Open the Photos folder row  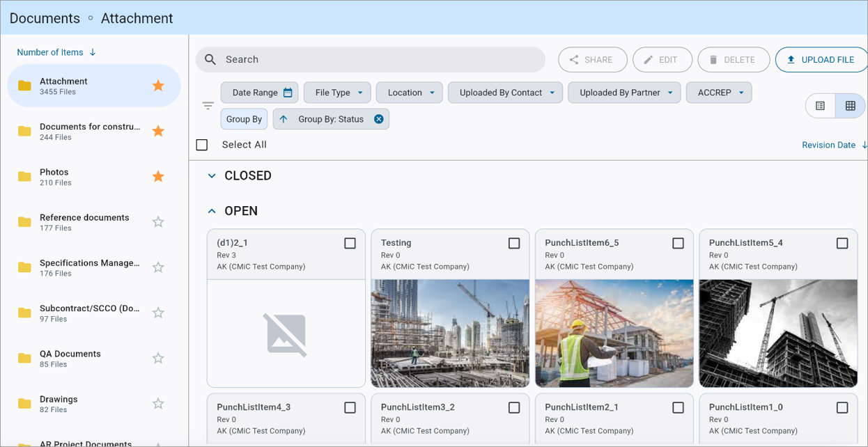94,176
